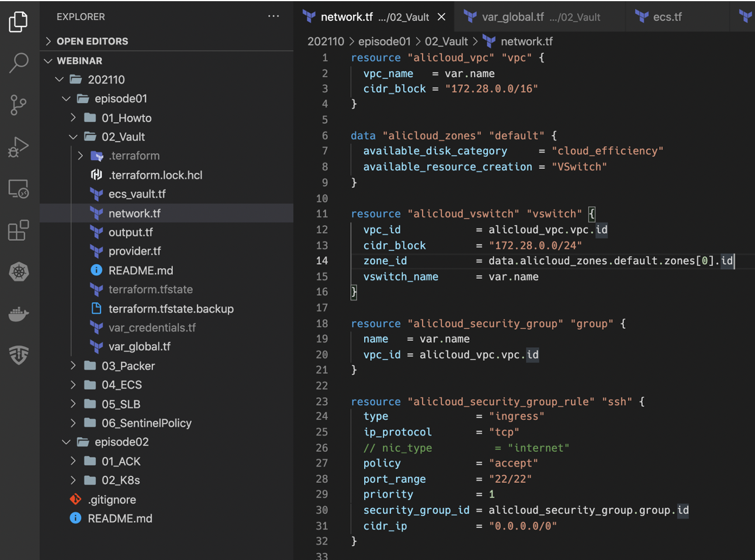Select the Explorer icon in the activity bar
The height and width of the screenshot is (560, 755).
pyautogui.click(x=18, y=21)
